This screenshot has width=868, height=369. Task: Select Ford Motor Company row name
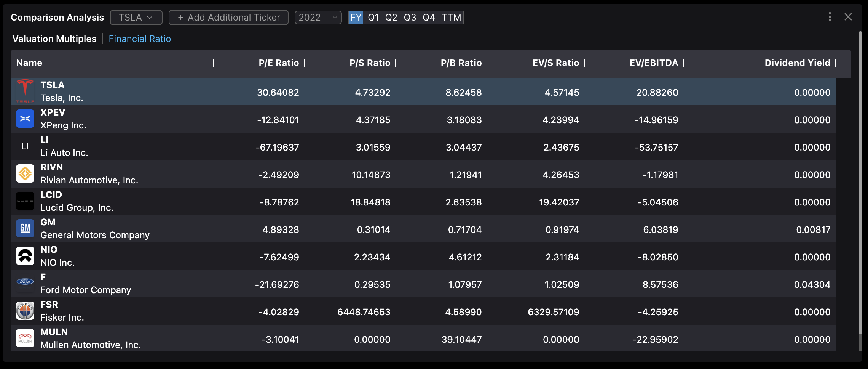tap(86, 290)
